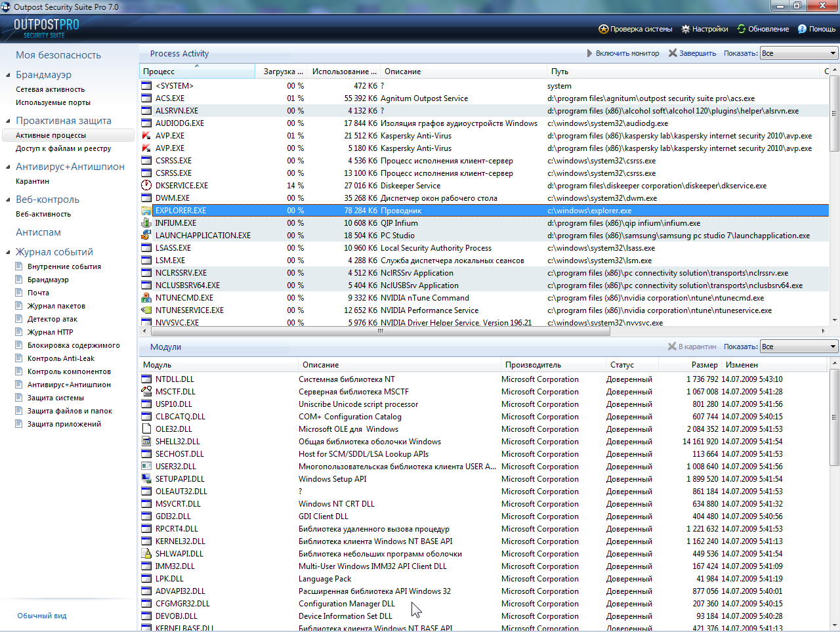Screen dimensions: 840x632
Task: Click the Защита приложений log icon
Action: point(20,424)
